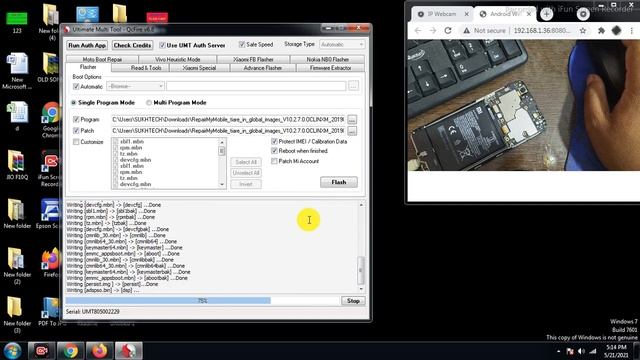Viewport: 640px width, 360px height.
Task: Click the Chrome forward arrow
Action: [433, 30]
